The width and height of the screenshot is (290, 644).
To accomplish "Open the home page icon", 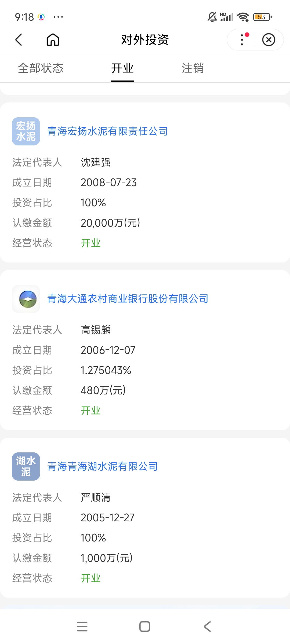I will point(53,40).
